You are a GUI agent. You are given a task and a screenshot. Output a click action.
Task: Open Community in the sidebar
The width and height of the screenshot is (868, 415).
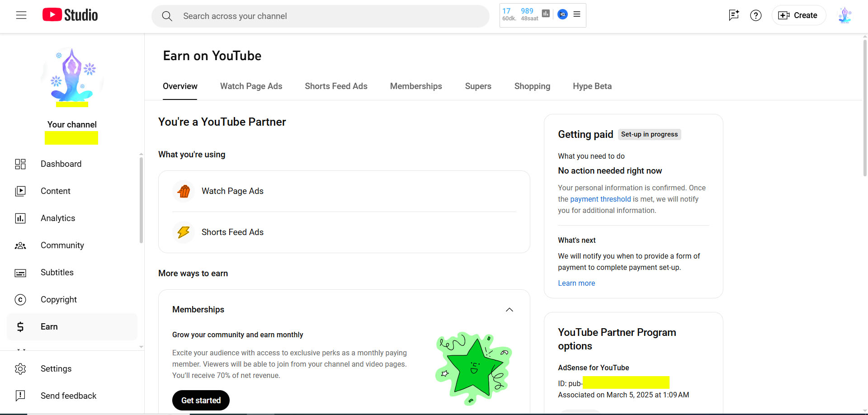tap(72, 245)
